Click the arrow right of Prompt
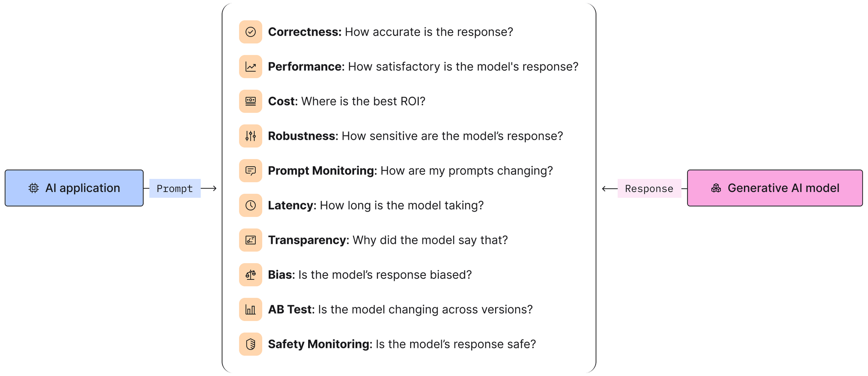The height and width of the screenshot is (376, 868). pos(209,189)
